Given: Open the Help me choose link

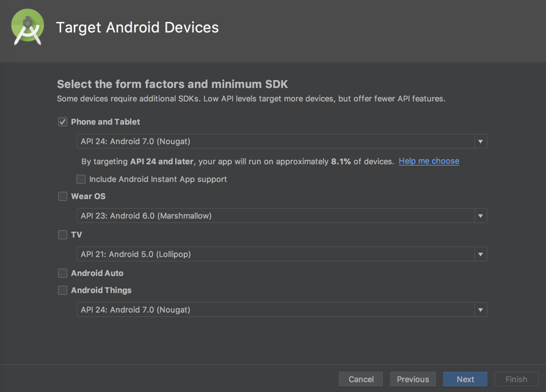Looking at the screenshot, I should click(x=429, y=161).
